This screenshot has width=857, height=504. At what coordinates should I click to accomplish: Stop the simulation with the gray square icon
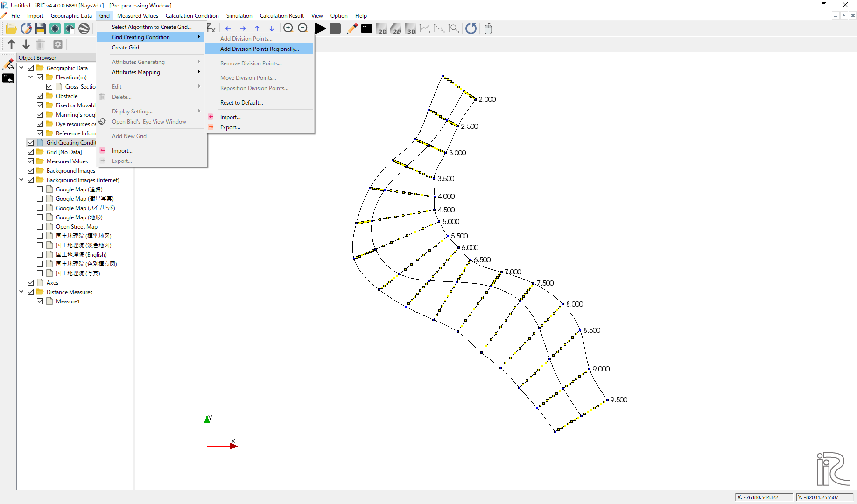335,28
